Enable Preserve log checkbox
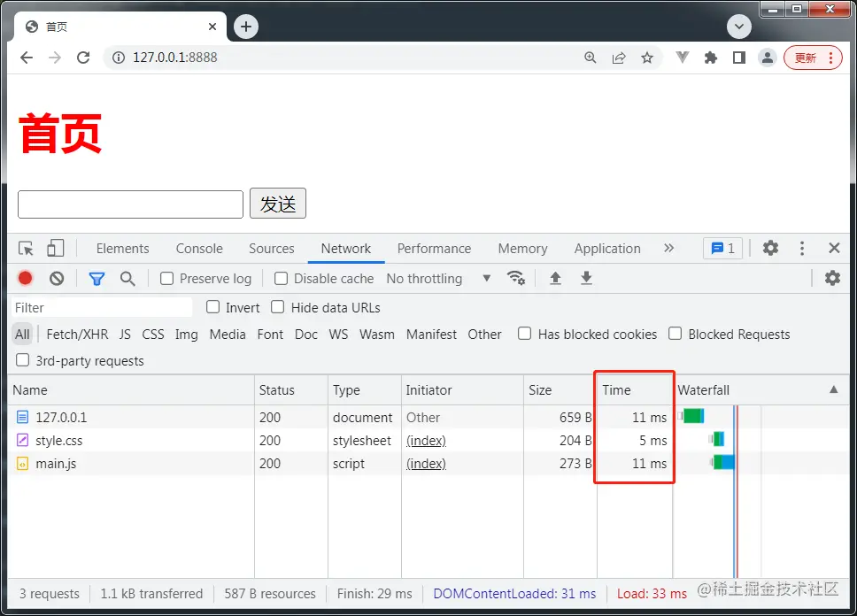857x616 pixels. pos(166,279)
